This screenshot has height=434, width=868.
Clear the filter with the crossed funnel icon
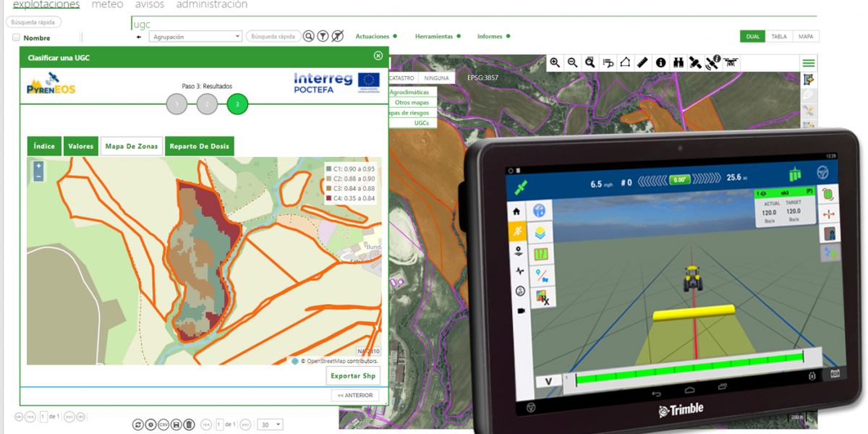click(x=337, y=36)
